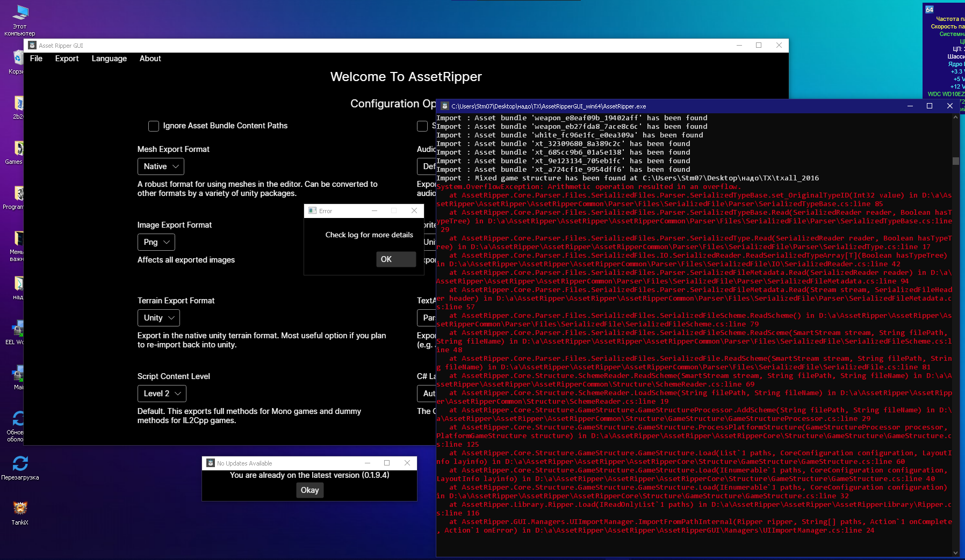The image size is (965, 560).
Task: Close the AssetRipper.exe console window
Action: point(950,106)
